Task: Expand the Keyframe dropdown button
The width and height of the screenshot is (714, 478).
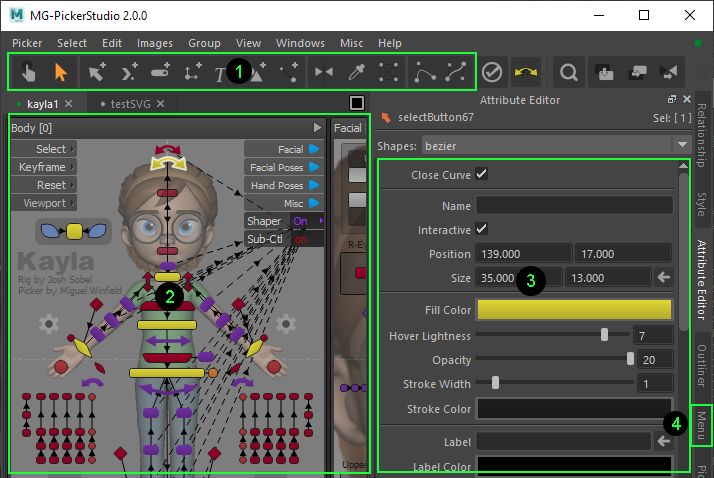Action: (x=44, y=167)
